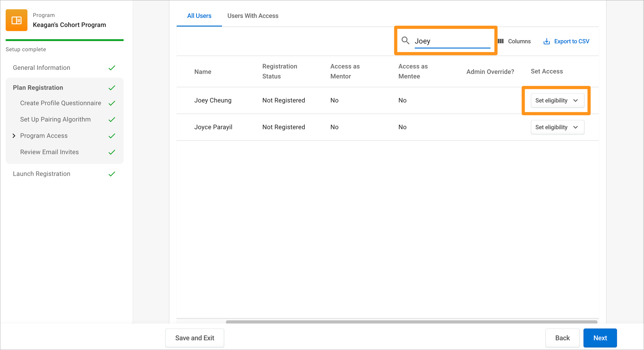The height and width of the screenshot is (350, 644).
Task: Expand the Program Access chevron
Action: tap(14, 136)
